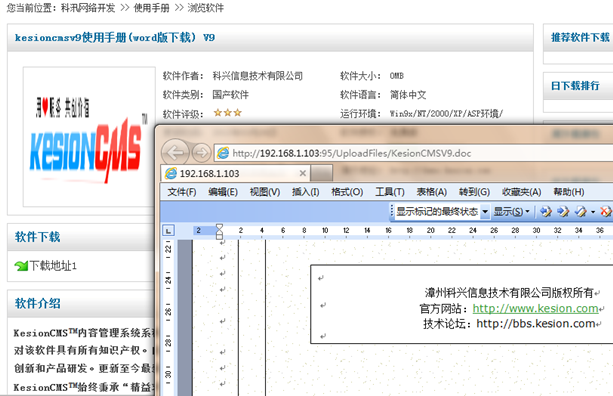Click the browser Forward arrow button
Screen dimensions: 613x396
[201, 152]
